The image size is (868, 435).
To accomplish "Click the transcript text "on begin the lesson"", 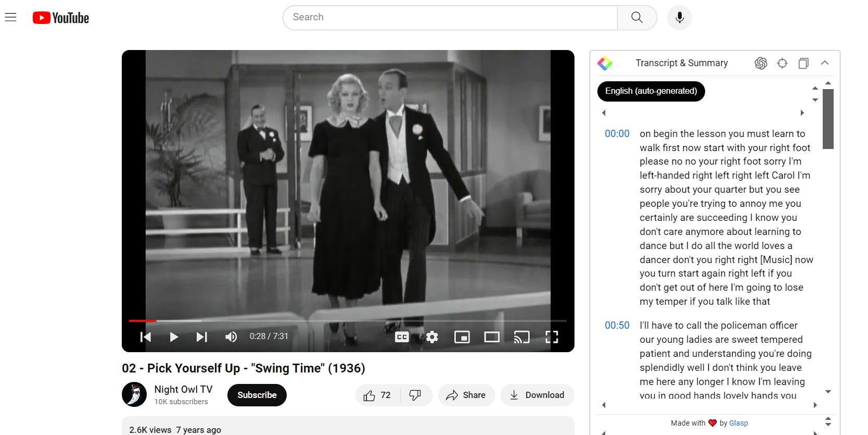I will coord(683,134).
